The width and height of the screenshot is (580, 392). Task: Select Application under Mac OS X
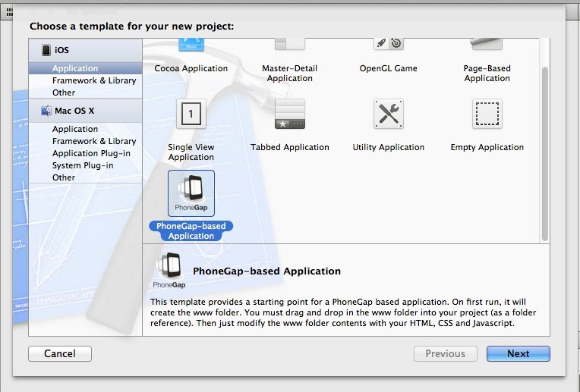(x=75, y=129)
